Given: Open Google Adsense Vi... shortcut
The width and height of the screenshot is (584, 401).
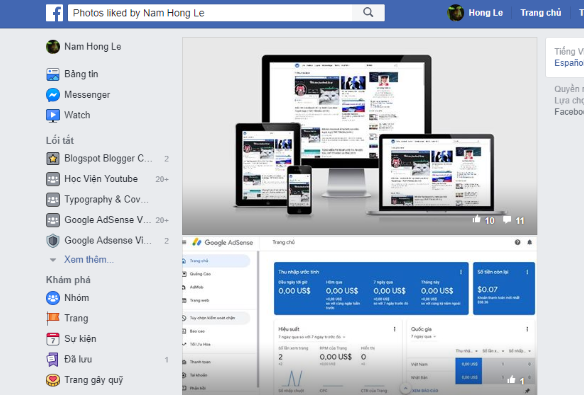Looking at the screenshot, I should pos(108,241).
